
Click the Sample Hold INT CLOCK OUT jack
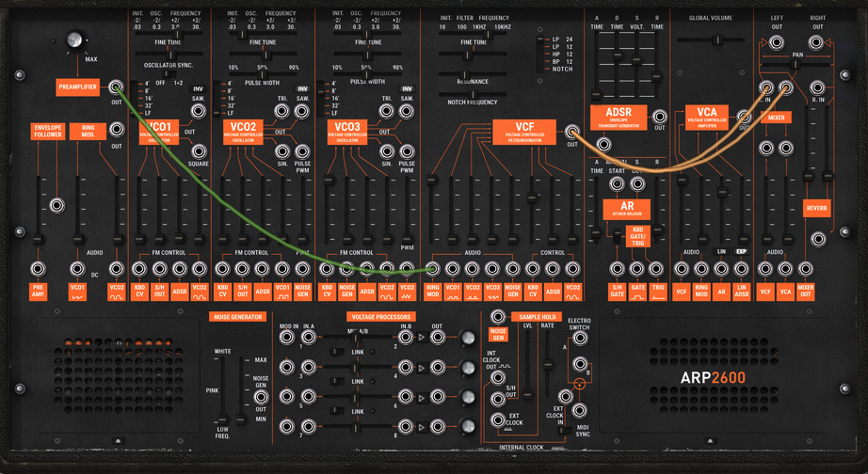498,378
